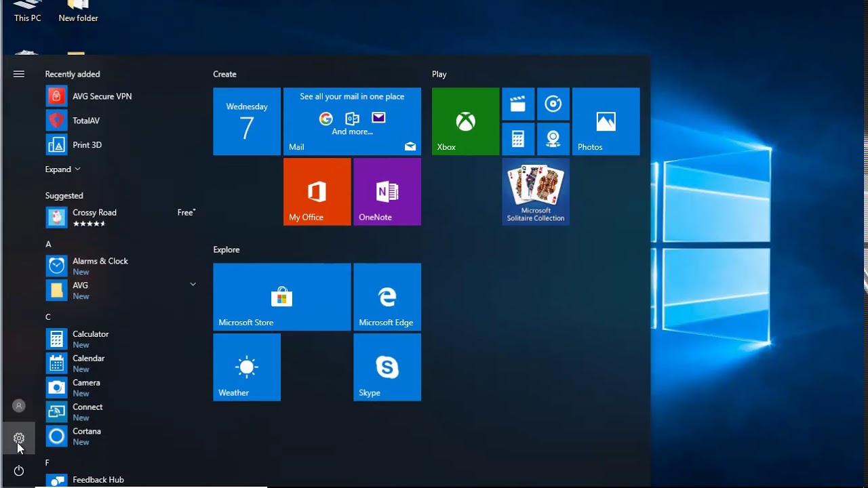Expand the recently added list

63,169
